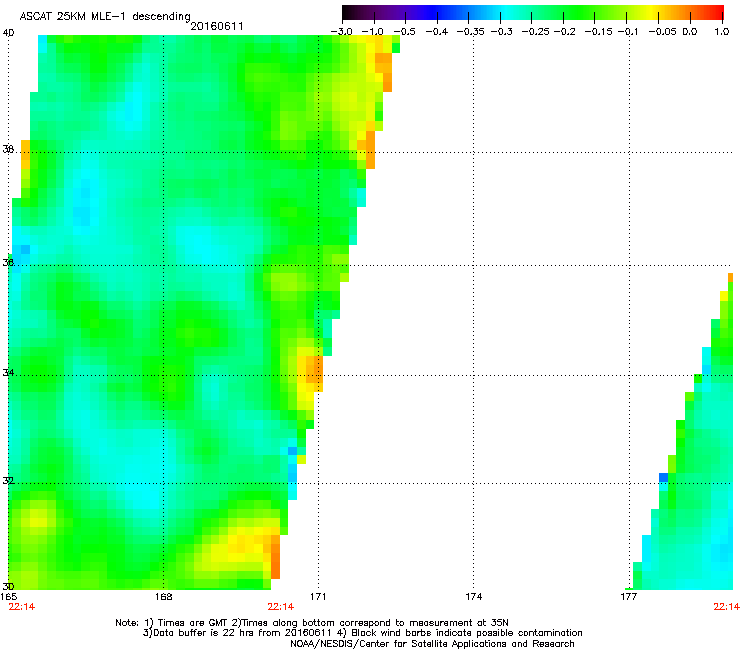Click the longitude label 165
The width and height of the screenshot is (740, 650).
9,597
